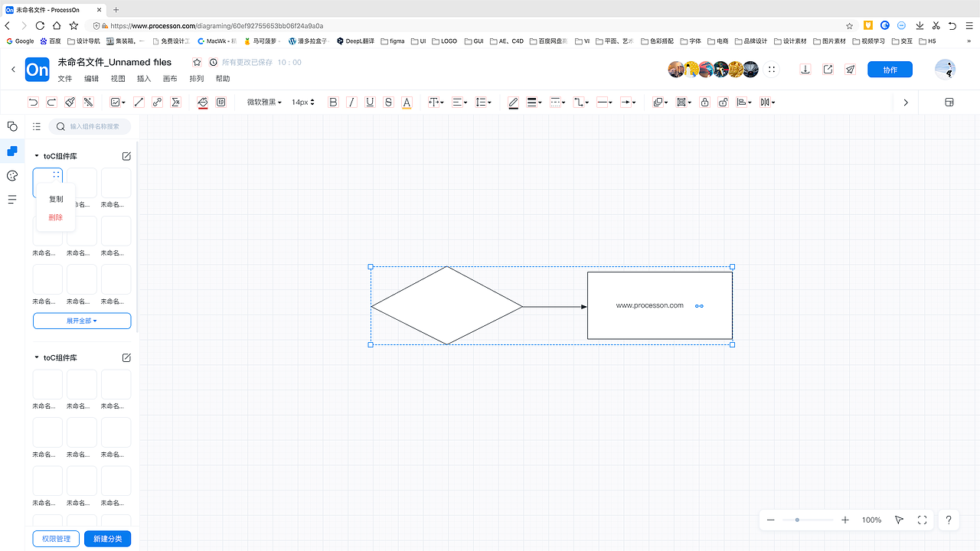Select the format painter brush
Image resolution: width=980 pixels, height=551 pixels.
point(70,102)
